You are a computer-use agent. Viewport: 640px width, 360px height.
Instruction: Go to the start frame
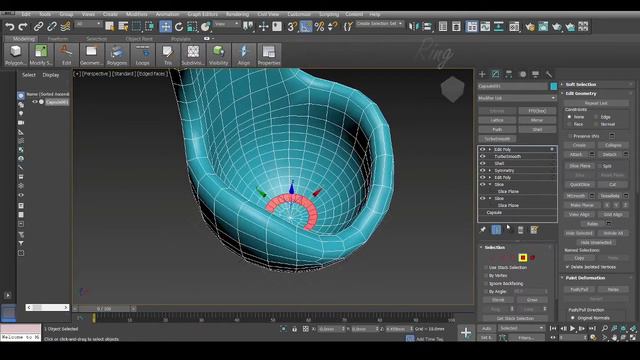coord(553,328)
